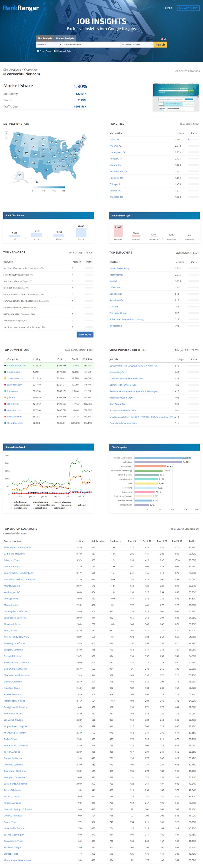
Task: Click the linkedin.com legend marker in Competition Trend
Action: click(x=11, y=502)
